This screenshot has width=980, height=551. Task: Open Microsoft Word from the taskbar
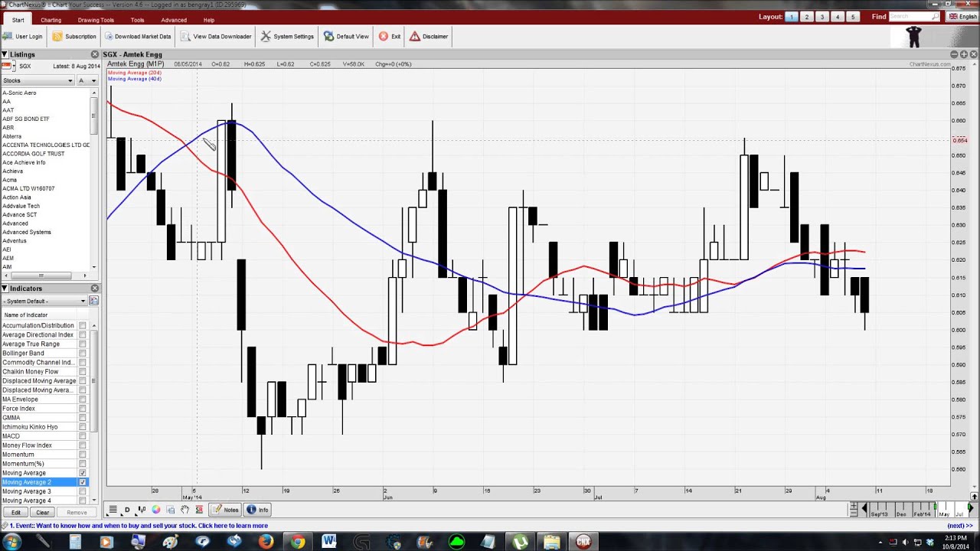[x=329, y=542]
